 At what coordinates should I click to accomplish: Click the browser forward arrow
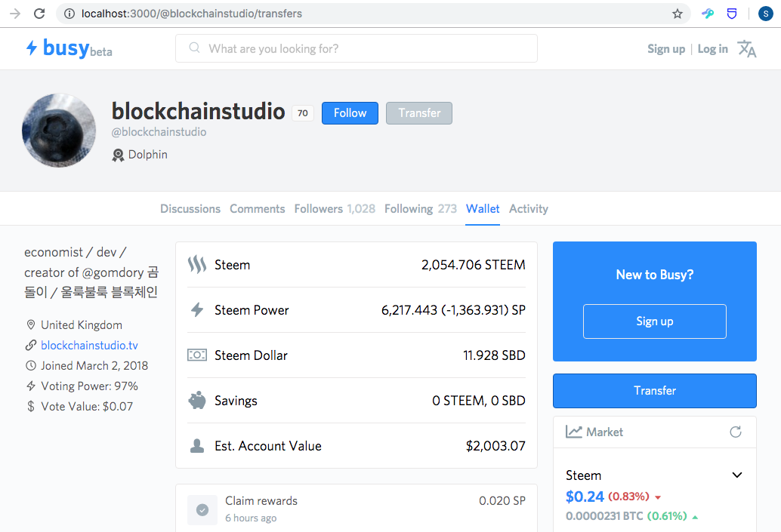15,14
